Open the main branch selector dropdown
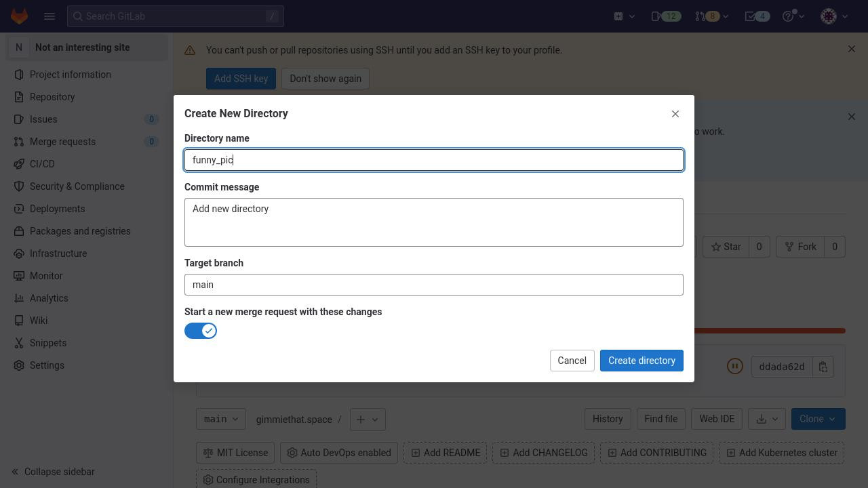This screenshot has height=488, width=868. [221, 419]
